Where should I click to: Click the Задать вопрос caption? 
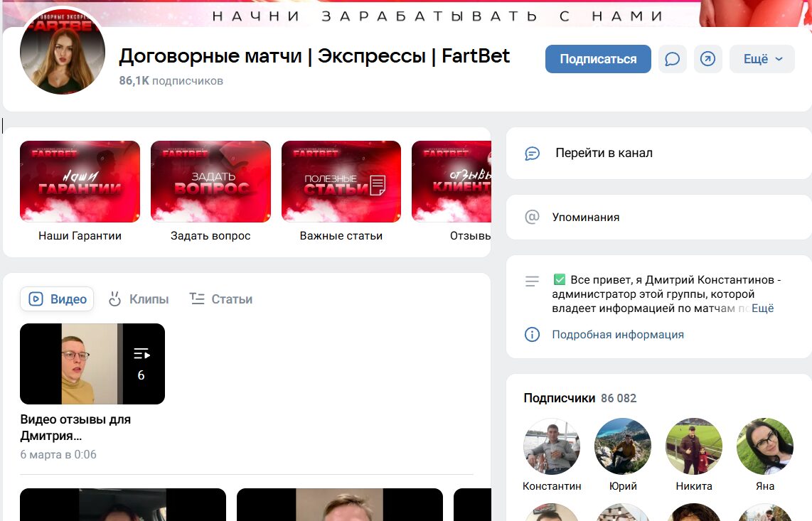pyautogui.click(x=210, y=236)
